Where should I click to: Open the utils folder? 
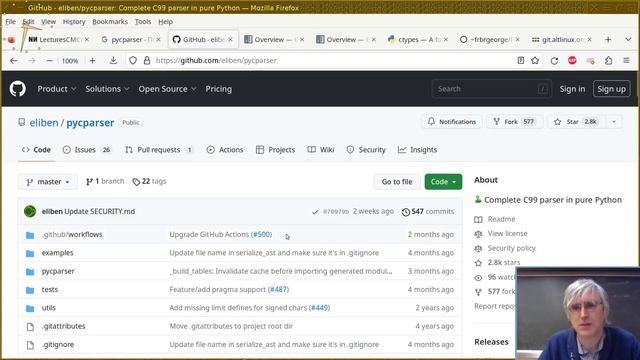click(49, 308)
